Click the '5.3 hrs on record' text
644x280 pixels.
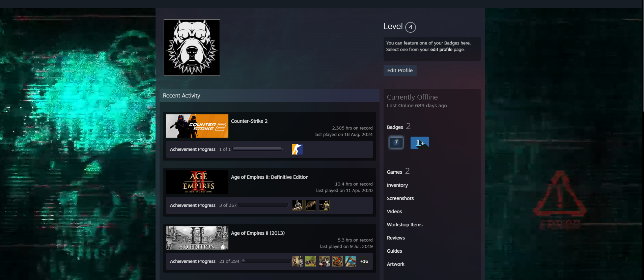tap(355, 240)
